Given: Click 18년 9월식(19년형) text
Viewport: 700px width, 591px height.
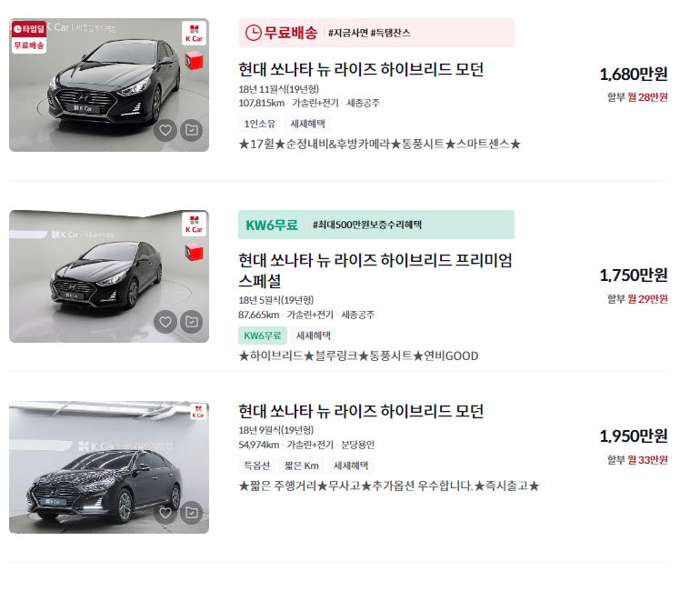Looking at the screenshot, I should click(x=275, y=430).
